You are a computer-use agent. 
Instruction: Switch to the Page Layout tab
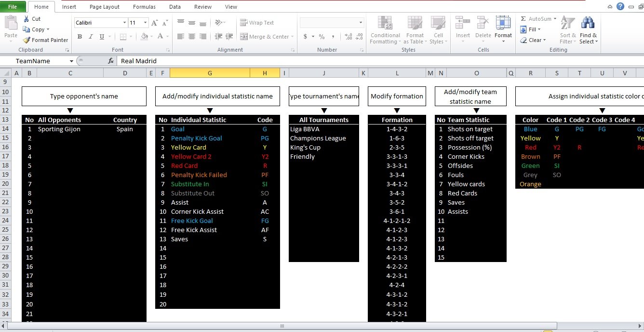pyautogui.click(x=105, y=7)
